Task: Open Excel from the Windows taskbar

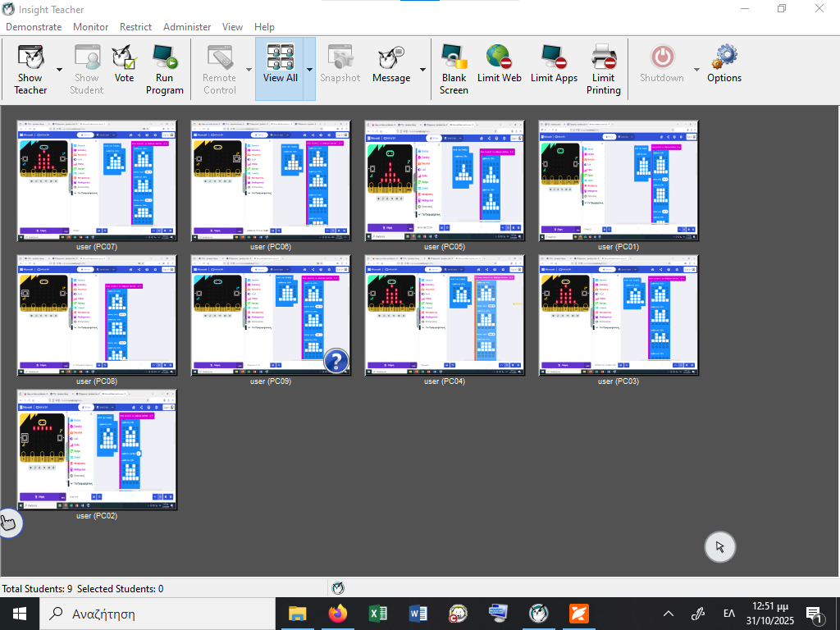Action: tap(377, 613)
